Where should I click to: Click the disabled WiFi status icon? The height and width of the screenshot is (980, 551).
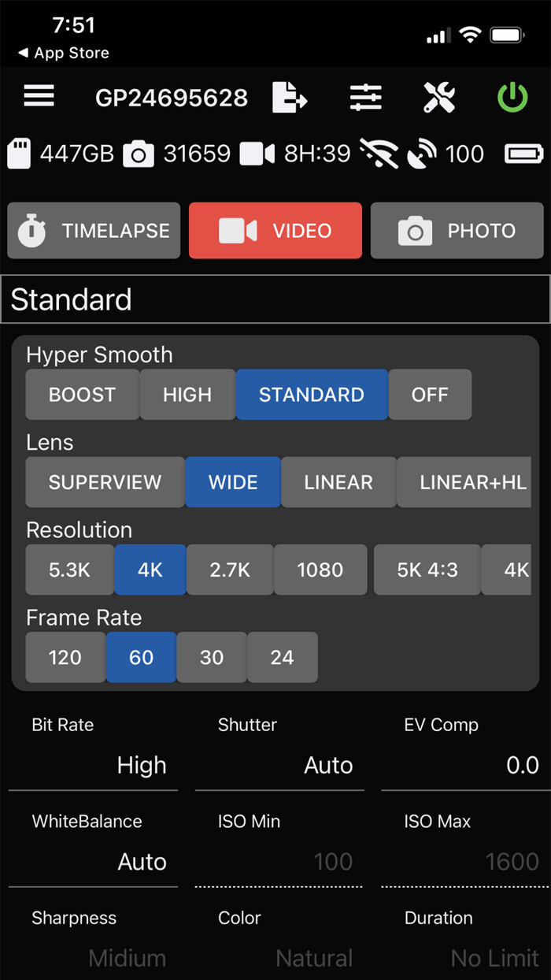tap(379, 153)
